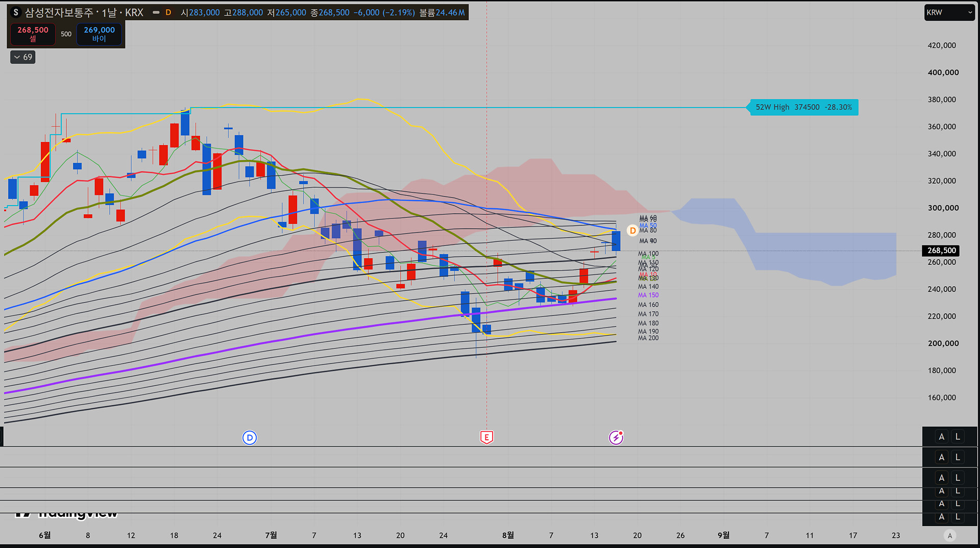Click the 8월 date axis label
Image resolution: width=980 pixels, height=548 pixels.
(x=508, y=535)
